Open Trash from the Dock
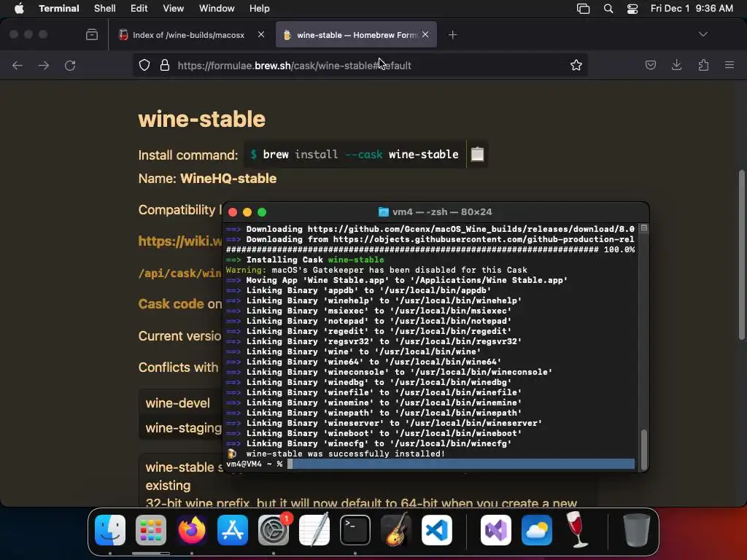 point(636,530)
